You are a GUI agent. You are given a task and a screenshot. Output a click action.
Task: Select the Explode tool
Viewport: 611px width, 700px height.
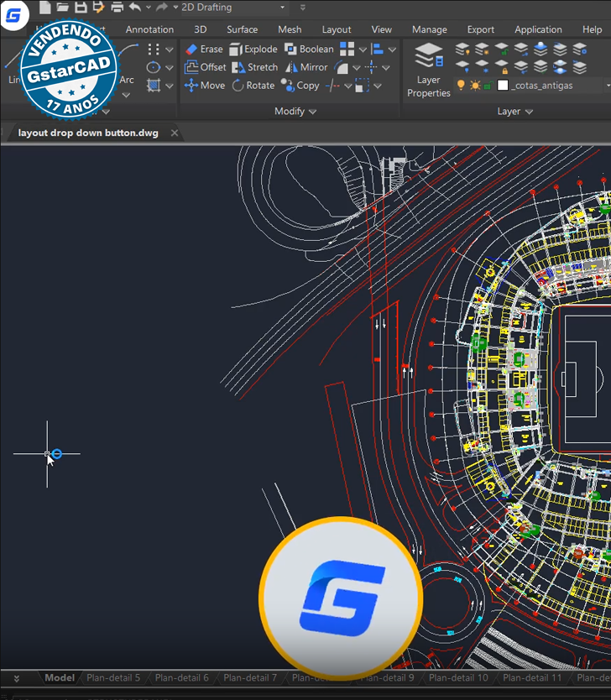pyautogui.click(x=253, y=50)
